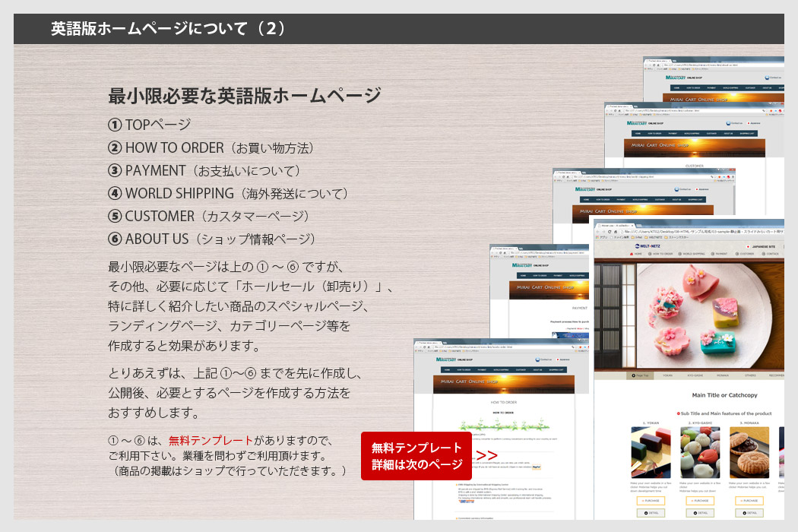Click the address bar of the Welt-Netz browser
The image size is (798, 532).
[702, 232]
